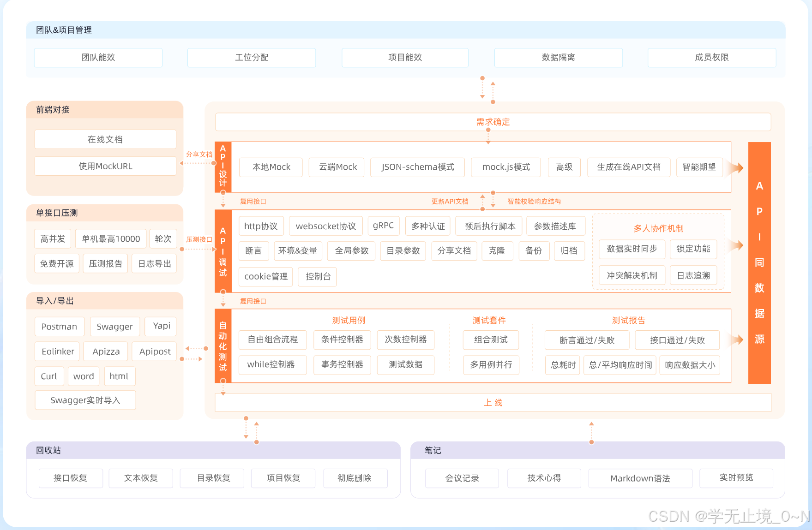Click 生成在线API文档

click(629, 167)
